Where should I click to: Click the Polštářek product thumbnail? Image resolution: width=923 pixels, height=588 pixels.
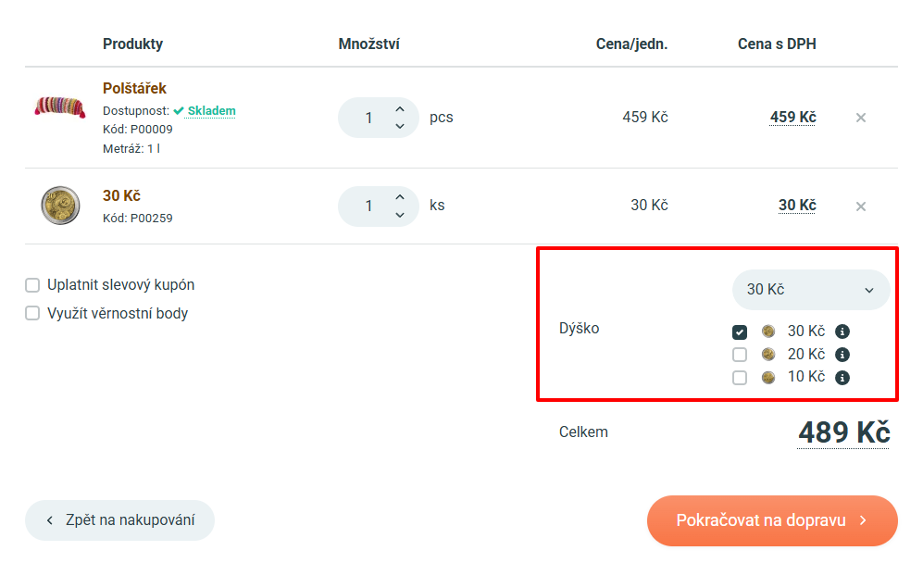(x=60, y=105)
